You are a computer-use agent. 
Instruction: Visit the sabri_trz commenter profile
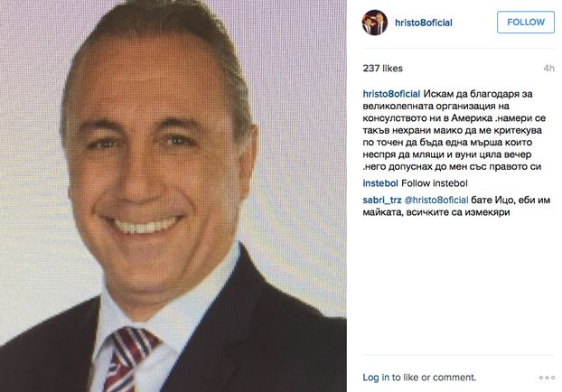click(381, 201)
